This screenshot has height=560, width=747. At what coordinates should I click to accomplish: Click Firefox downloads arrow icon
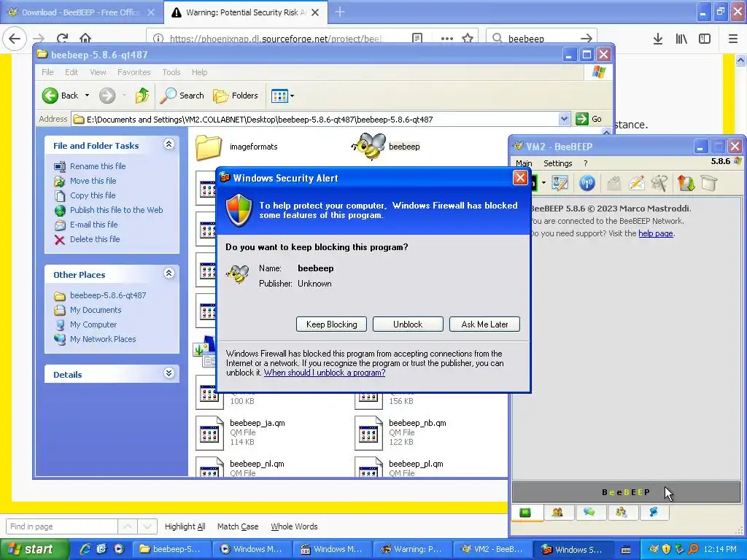[x=658, y=39]
